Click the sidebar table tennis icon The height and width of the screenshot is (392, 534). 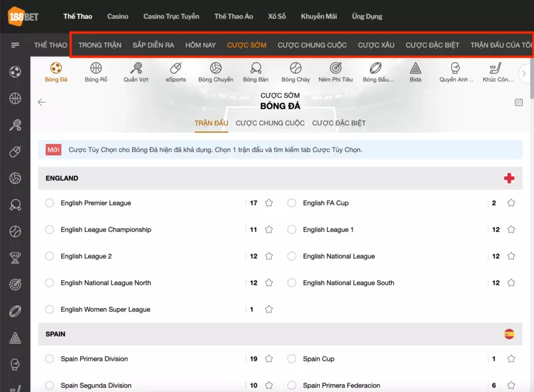[x=15, y=205]
